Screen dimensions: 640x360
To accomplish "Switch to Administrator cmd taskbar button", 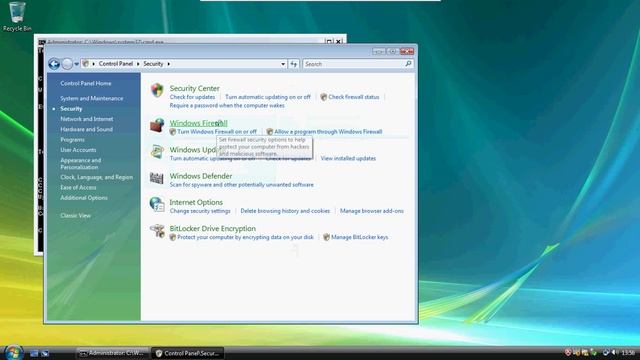I will pos(112,353).
